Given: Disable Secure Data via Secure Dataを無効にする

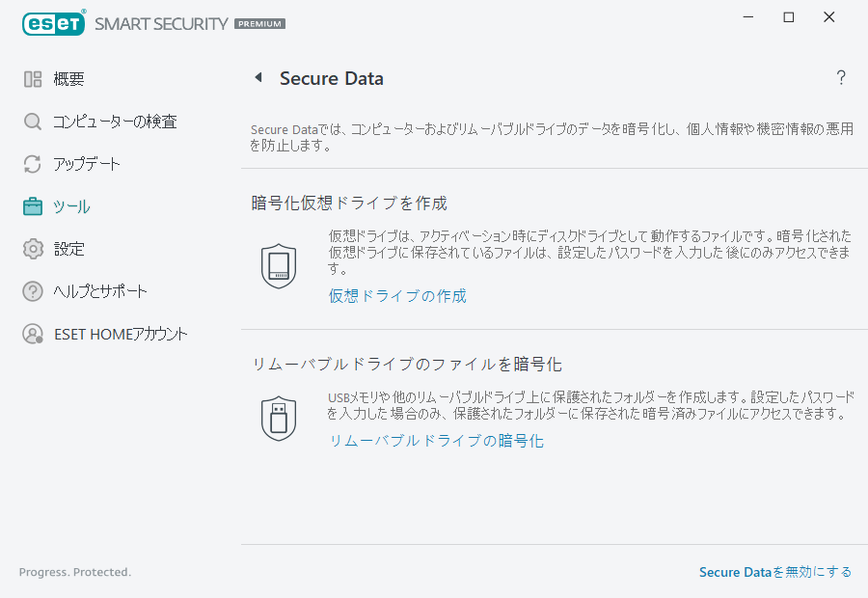Looking at the screenshot, I should point(774,572).
